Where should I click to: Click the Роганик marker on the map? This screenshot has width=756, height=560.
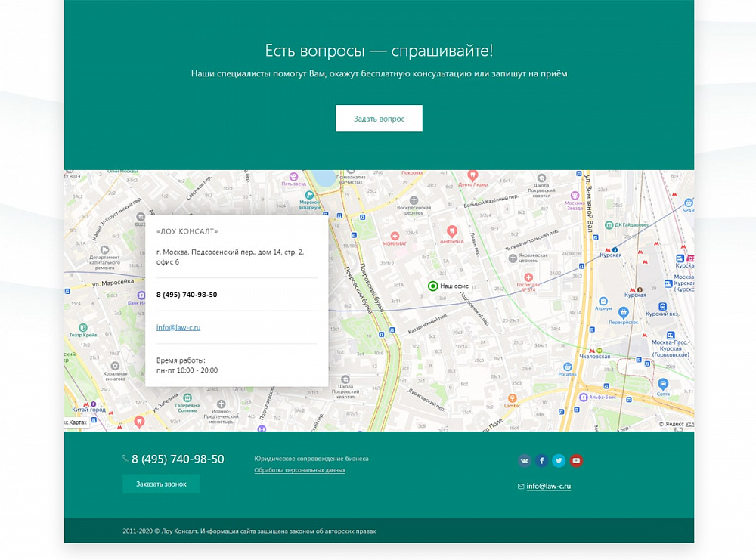tap(568, 367)
